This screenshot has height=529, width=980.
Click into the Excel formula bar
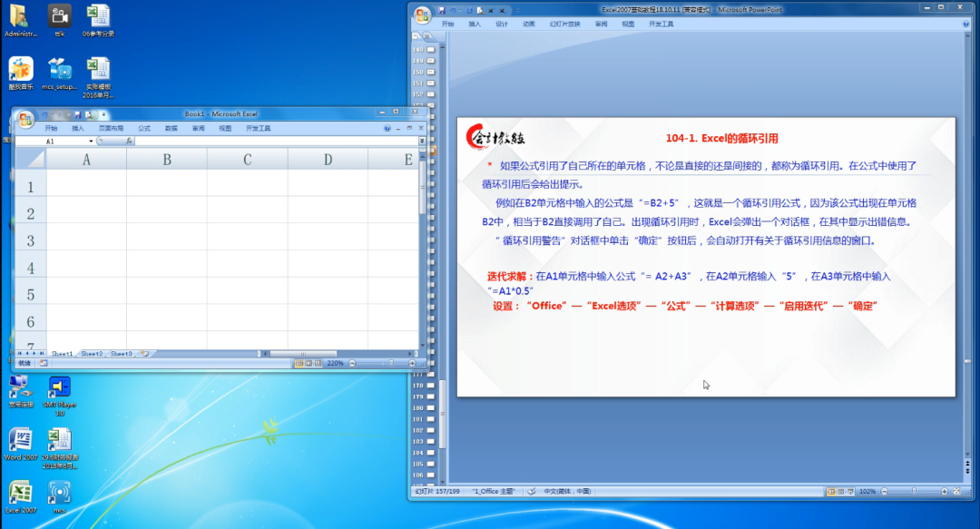tap(276, 142)
